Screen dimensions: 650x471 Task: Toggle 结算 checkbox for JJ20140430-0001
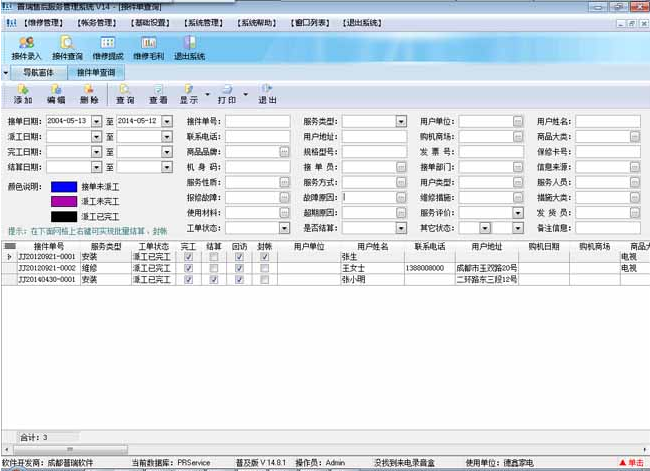(213, 279)
